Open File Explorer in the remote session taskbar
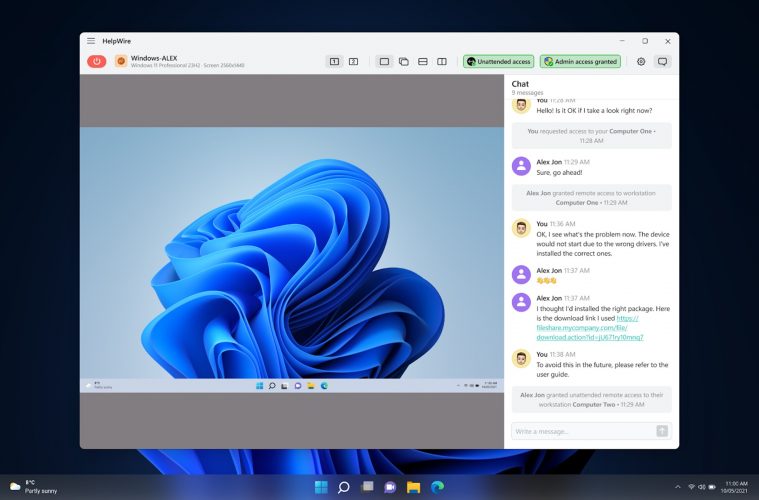This screenshot has height=500, width=759. coord(311,386)
